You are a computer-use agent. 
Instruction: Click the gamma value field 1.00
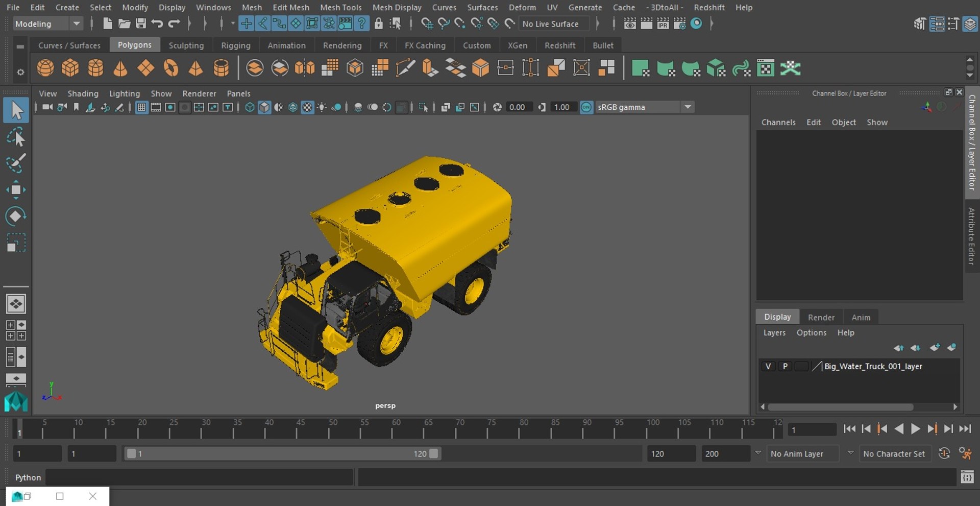pos(563,107)
